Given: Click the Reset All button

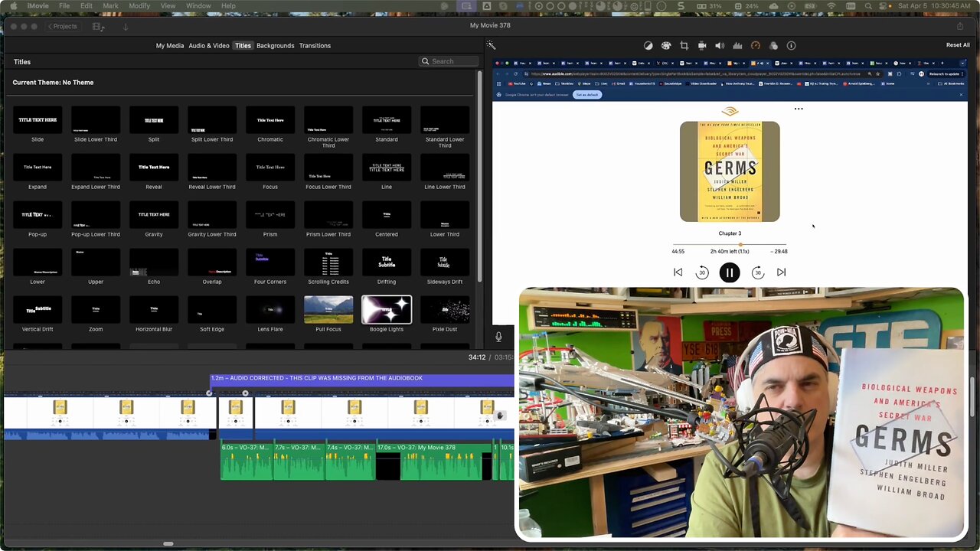Looking at the screenshot, I should 958,45.
